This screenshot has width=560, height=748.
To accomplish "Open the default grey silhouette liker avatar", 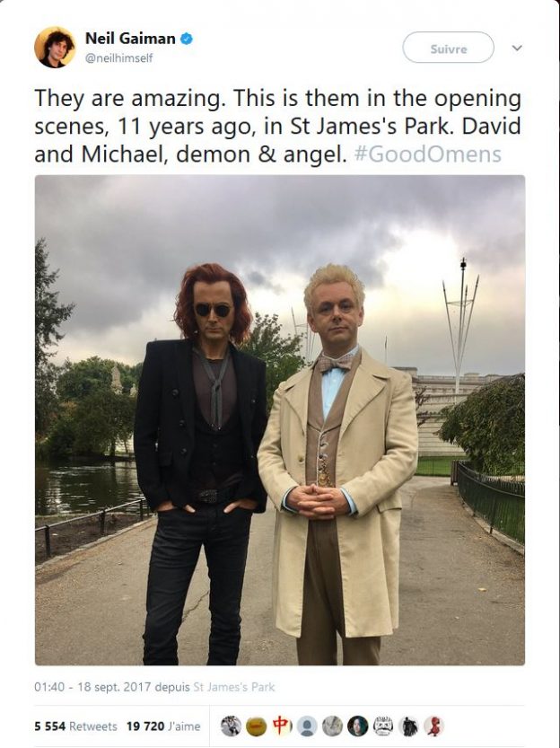I will click(x=307, y=726).
